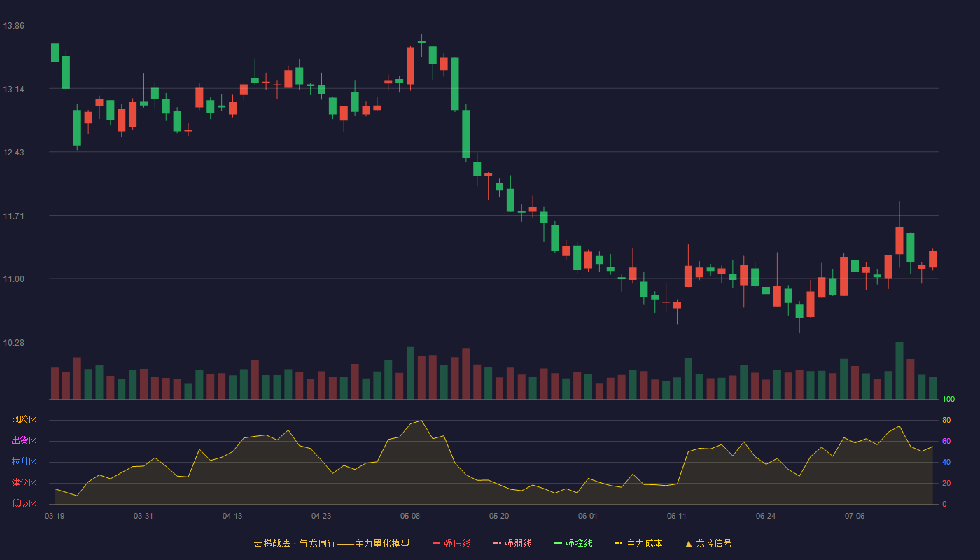The image size is (980, 560).
Task: Click the 出货区 zone label
Action: tap(24, 441)
